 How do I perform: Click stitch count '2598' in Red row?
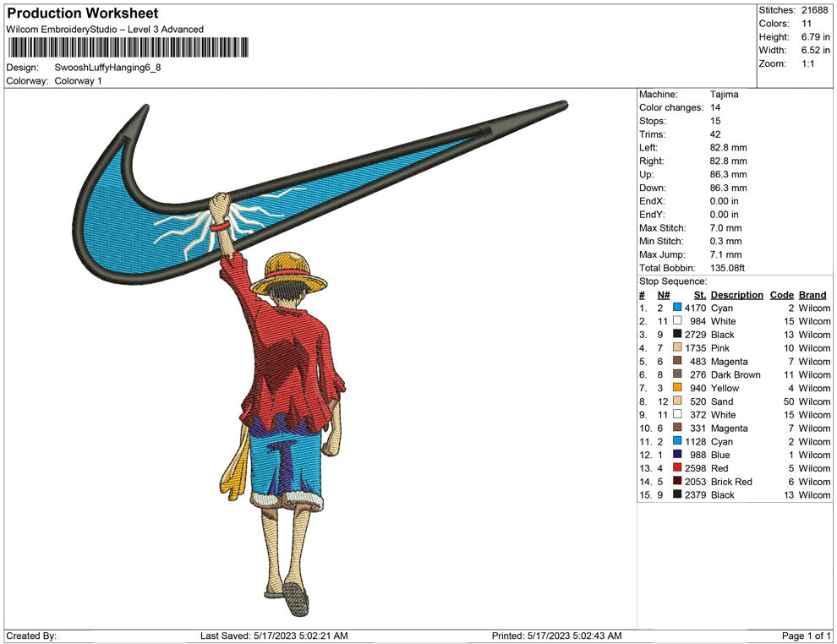[696, 468]
